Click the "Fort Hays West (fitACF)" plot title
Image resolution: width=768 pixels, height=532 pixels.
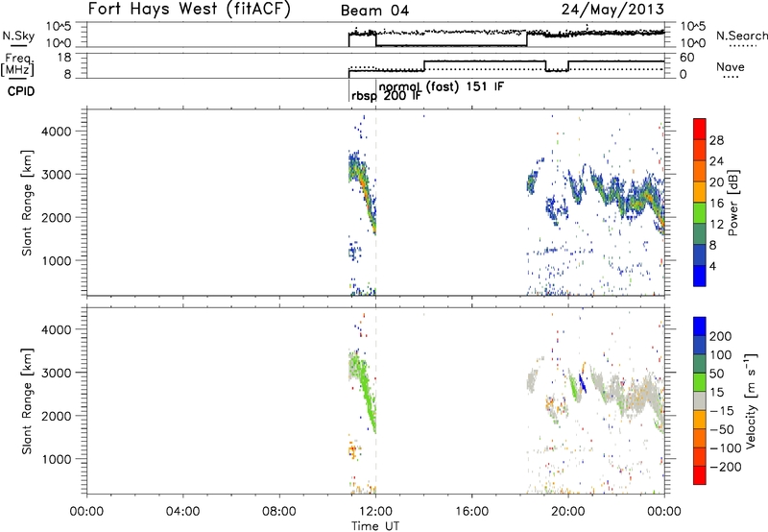[x=189, y=10]
